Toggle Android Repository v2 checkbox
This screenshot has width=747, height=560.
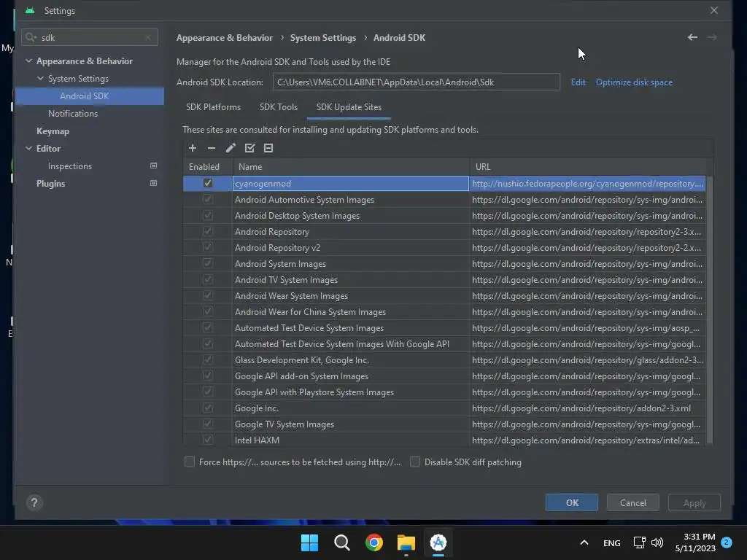(208, 247)
